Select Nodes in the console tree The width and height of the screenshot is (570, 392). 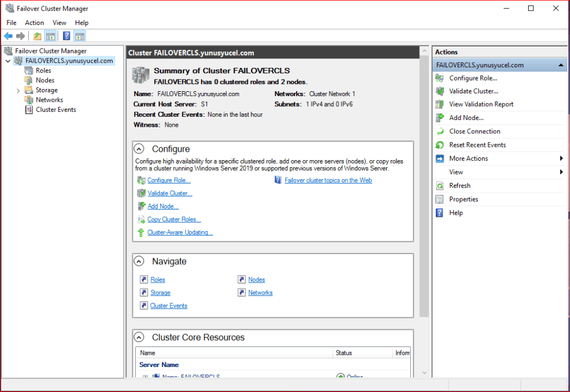tap(45, 80)
